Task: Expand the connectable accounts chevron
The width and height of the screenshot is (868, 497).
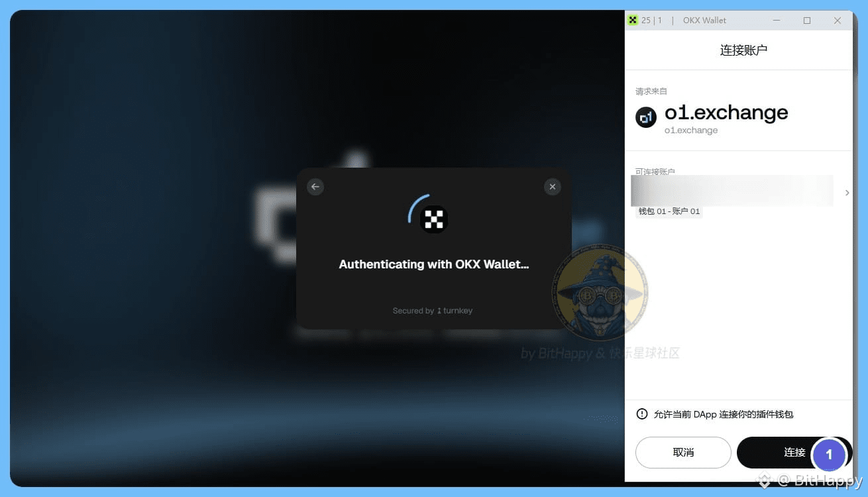Action: [847, 193]
